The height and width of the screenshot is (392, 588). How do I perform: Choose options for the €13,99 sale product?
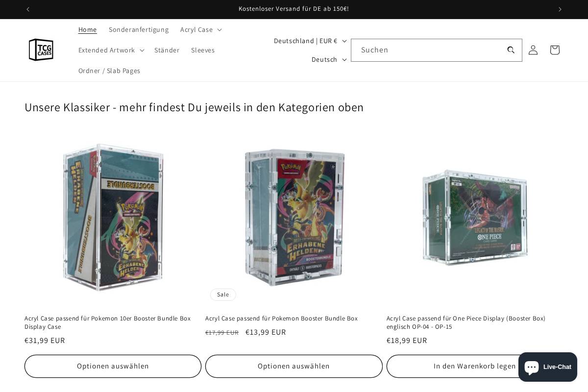coord(294,366)
